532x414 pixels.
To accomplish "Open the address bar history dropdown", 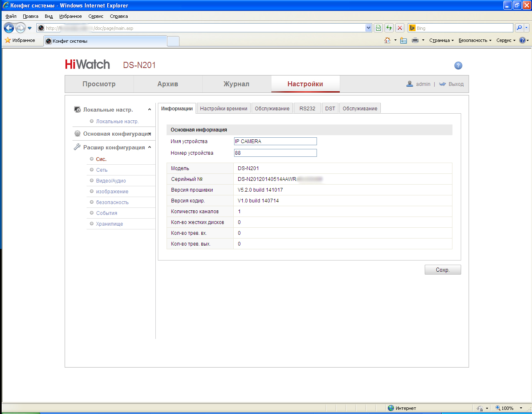I will coord(368,28).
